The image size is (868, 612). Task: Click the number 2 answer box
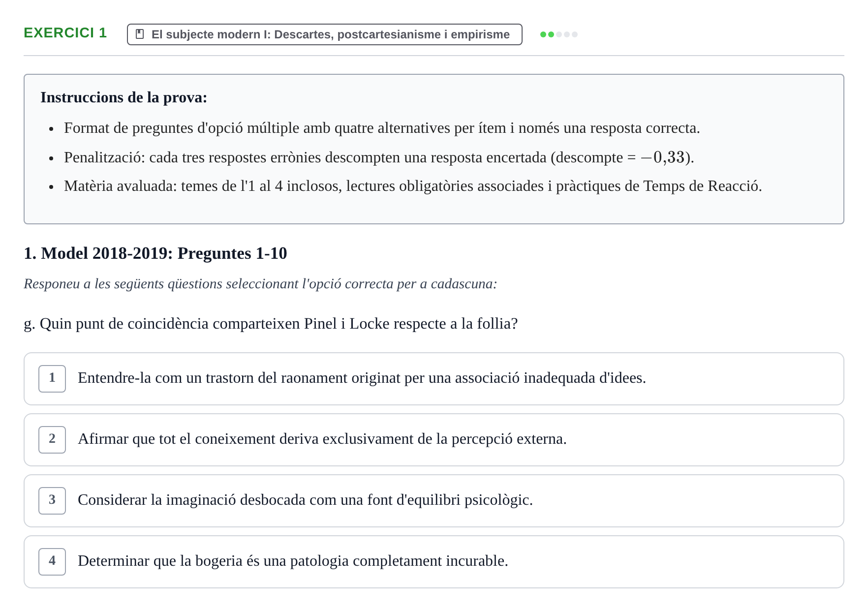pyautogui.click(x=52, y=440)
